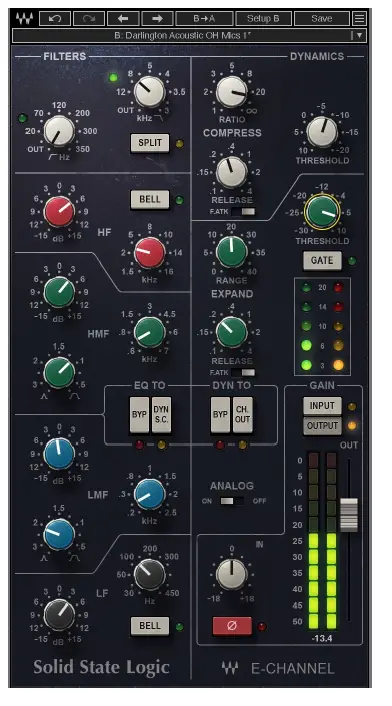392x706 pixels.
Task: Switch using the Setup B button
Action: pyautogui.click(x=263, y=18)
